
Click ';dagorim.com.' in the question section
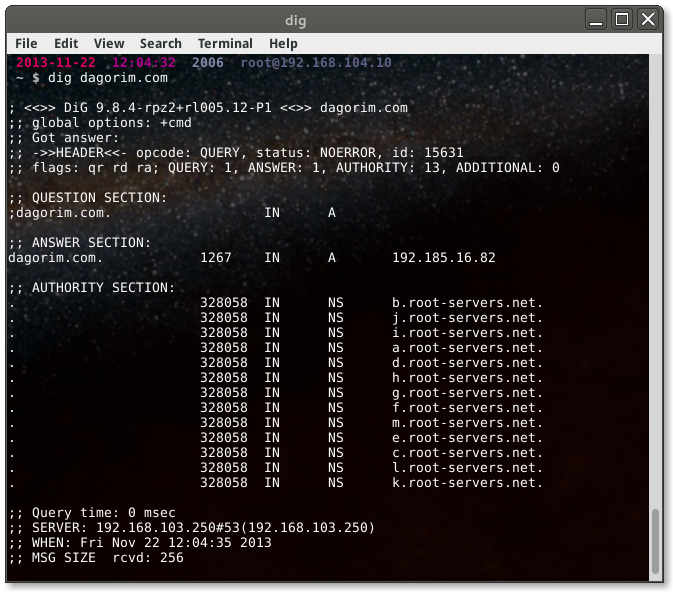coord(60,213)
